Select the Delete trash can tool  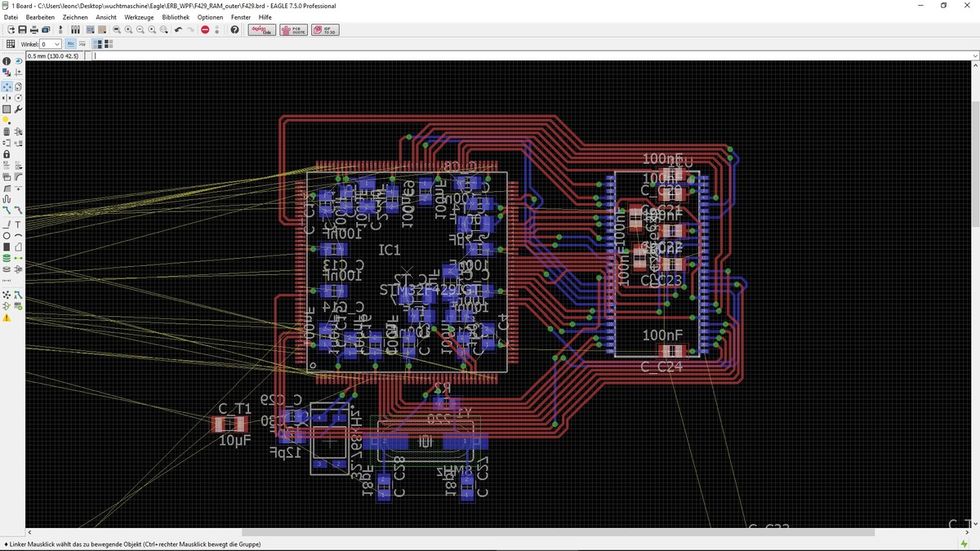7,131
